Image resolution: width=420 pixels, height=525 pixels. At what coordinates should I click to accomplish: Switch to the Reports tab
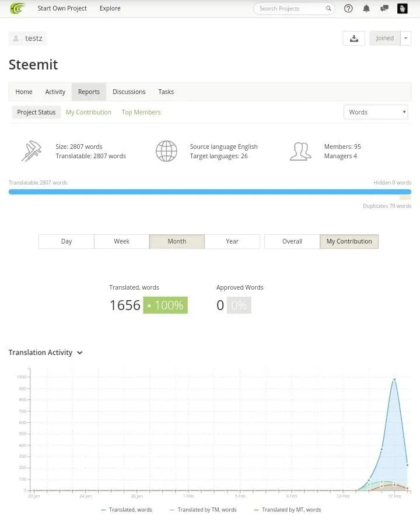click(x=89, y=92)
